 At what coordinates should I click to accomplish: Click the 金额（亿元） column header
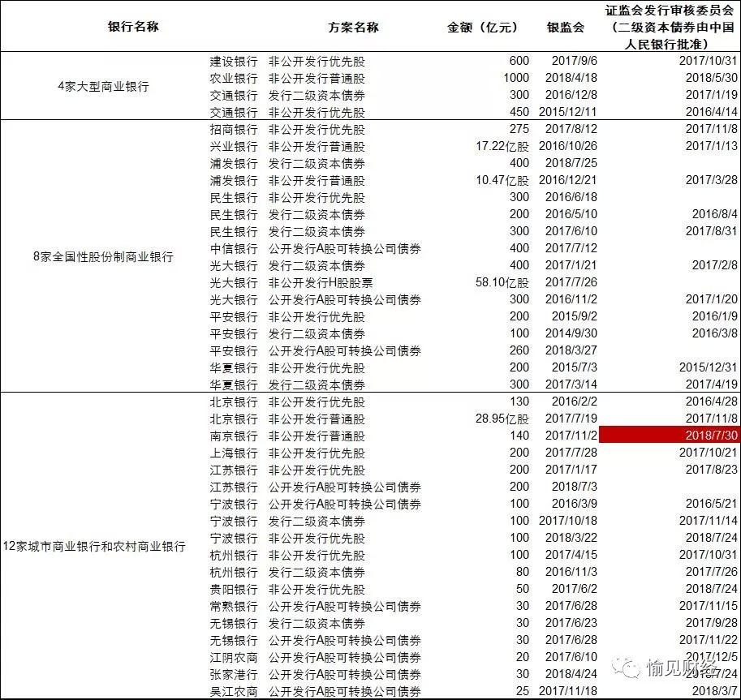tap(482, 27)
